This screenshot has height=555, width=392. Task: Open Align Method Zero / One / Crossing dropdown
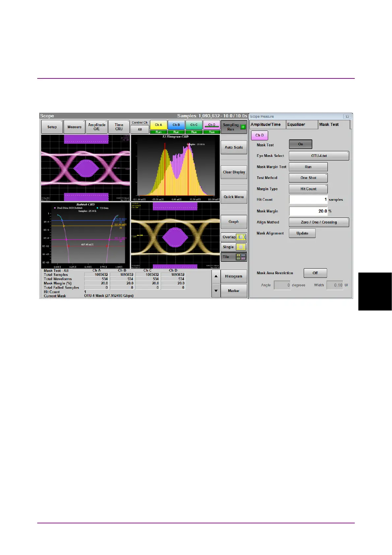coord(319,222)
